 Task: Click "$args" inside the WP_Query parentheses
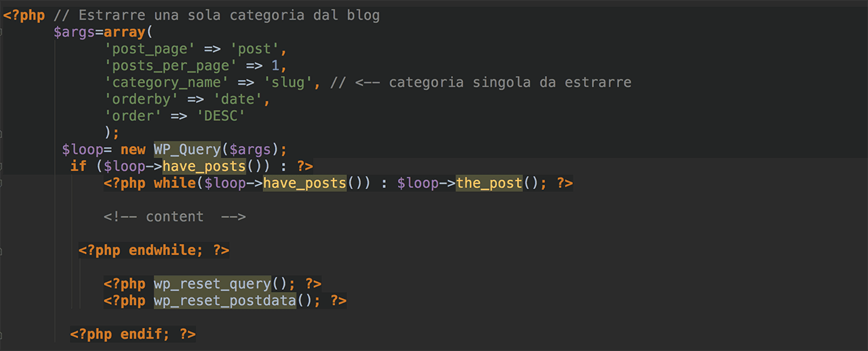point(250,149)
